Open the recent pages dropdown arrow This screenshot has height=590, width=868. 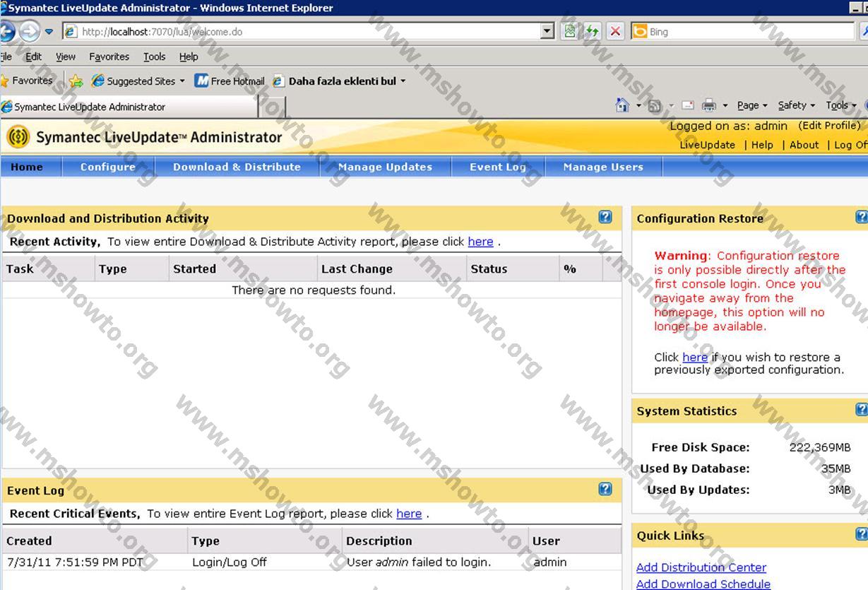tap(49, 32)
